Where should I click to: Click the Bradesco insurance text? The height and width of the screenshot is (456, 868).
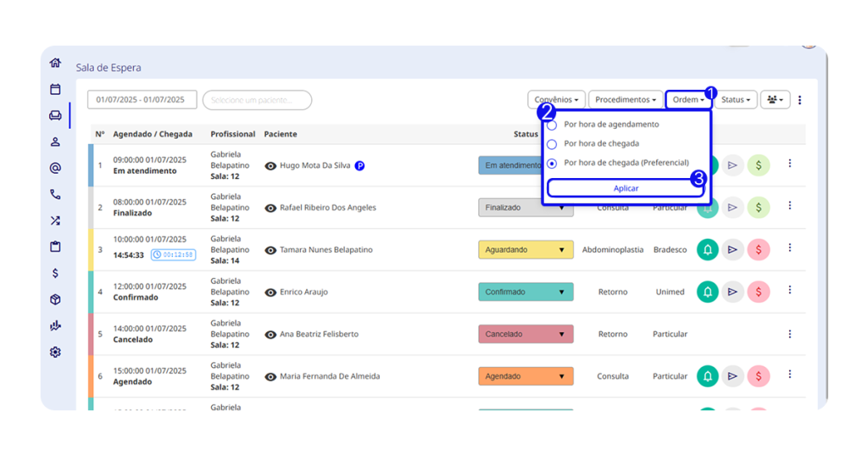pos(670,249)
